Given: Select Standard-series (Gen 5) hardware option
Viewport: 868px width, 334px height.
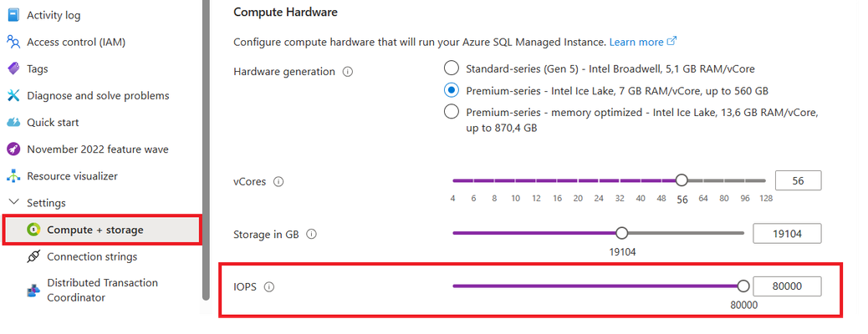Looking at the screenshot, I should click(452, 68).
